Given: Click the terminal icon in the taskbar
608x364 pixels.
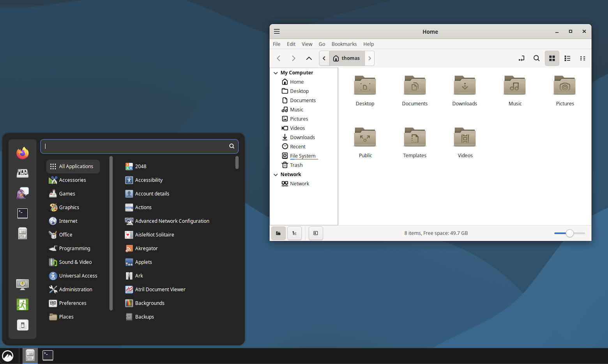Looking at the screenshot, I should [x=48, y=355].
